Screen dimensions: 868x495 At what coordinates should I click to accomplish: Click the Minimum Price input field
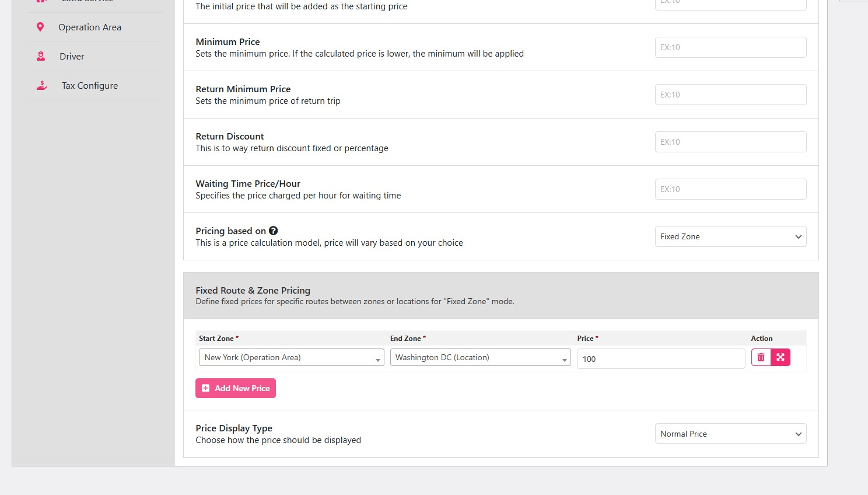(x=730, y=47)
